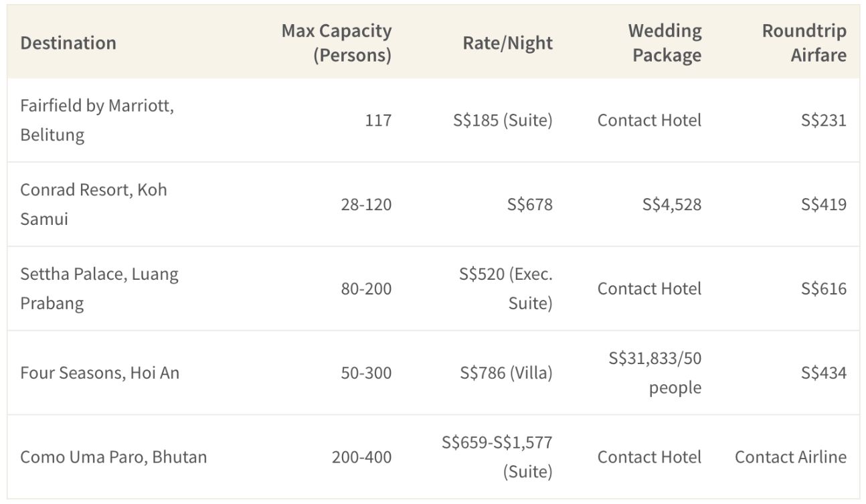
Task: Select Como Uma Paro, Bhutan destination
Action: click(x=114, y=457)
